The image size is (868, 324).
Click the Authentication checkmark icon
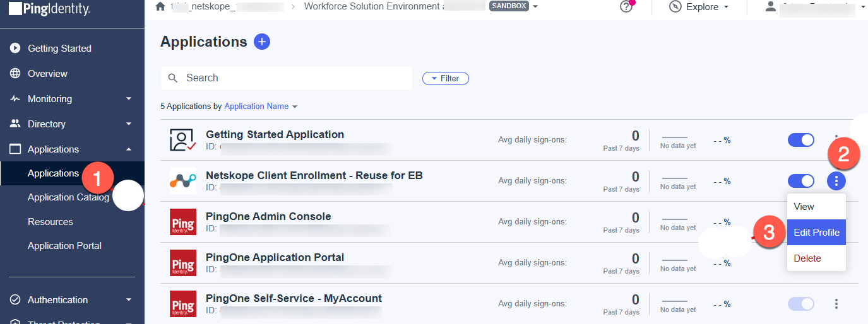tap(15, 300)
